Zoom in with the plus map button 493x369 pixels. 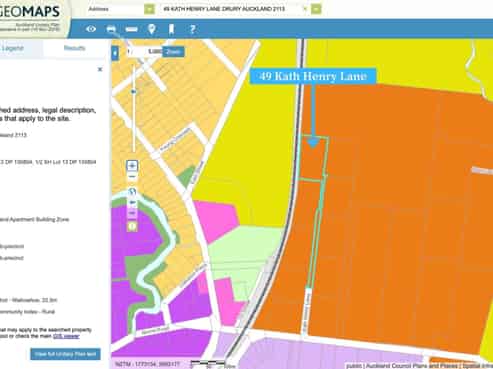132,165
